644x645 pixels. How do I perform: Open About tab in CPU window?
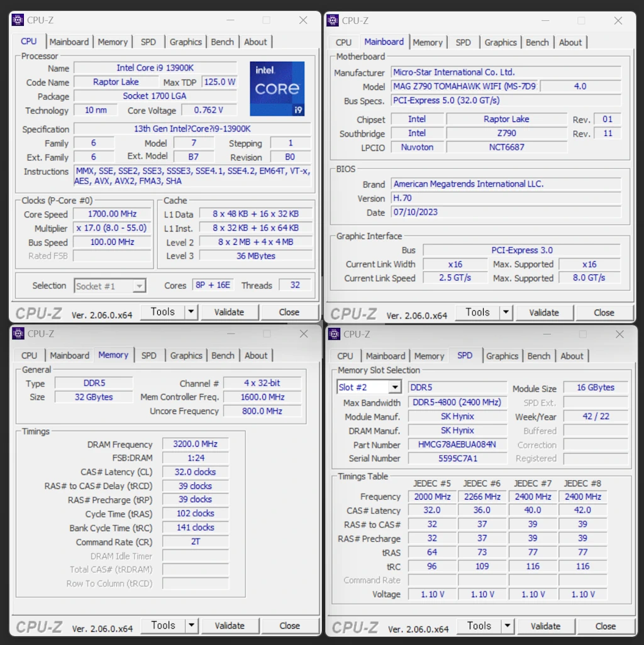pos(255,42)
